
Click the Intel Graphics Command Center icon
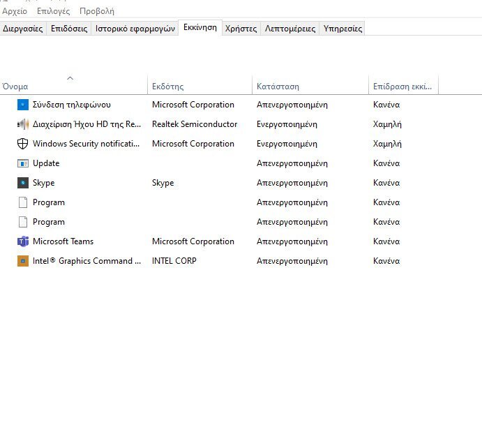tap(23, 261)
